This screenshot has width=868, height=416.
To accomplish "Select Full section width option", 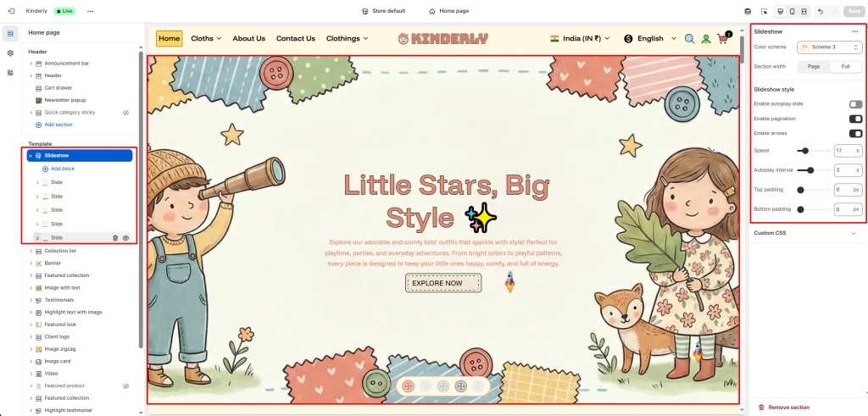I will (845, 66).
